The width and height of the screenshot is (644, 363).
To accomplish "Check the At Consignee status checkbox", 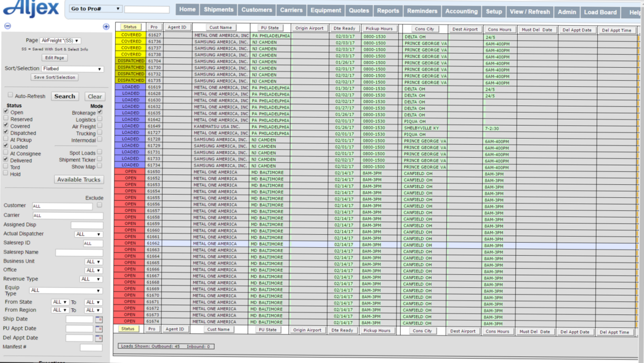I will (6, 152).
